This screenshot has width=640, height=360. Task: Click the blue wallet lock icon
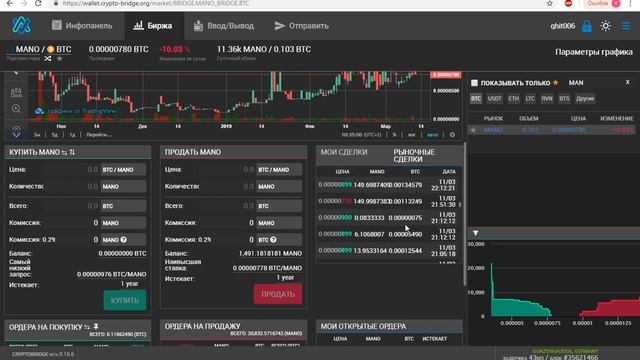point(587,26)
